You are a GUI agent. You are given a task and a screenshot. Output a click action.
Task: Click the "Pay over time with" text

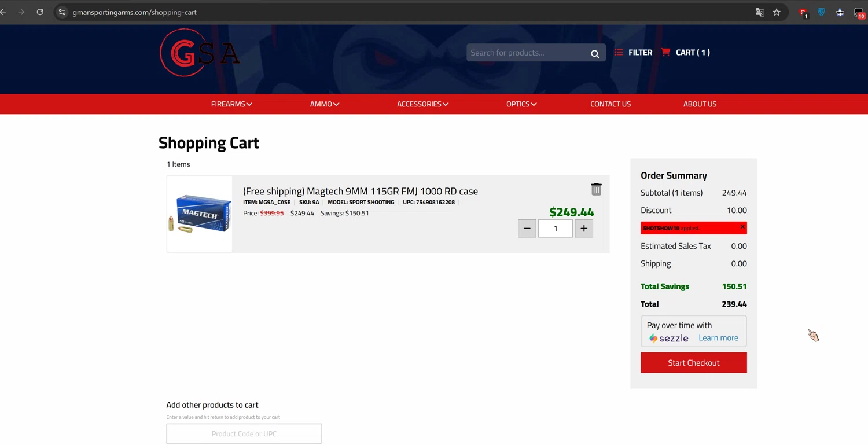pyautogui.click(x=679, y=325)
